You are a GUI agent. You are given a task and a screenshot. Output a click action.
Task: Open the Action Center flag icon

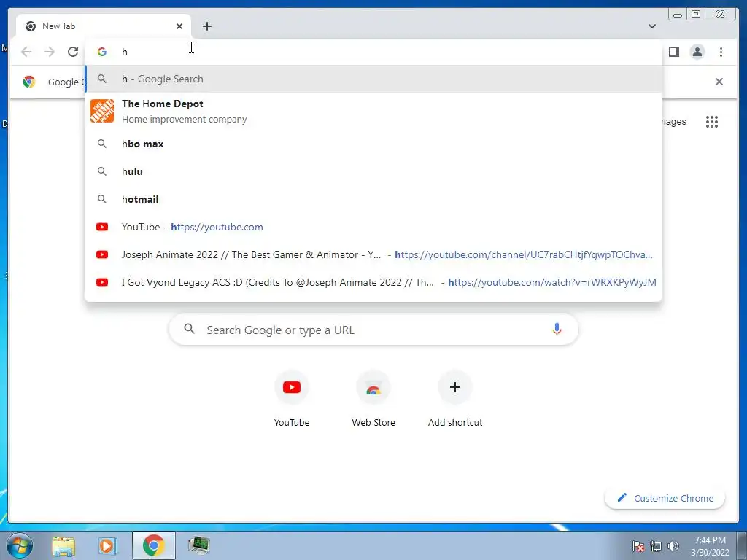(x=638, y=546)
